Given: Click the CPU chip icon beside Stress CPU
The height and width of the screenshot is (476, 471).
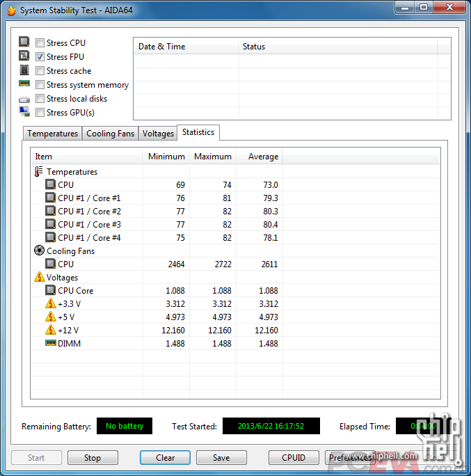Looking at the screenshot, I should (x=24, y=42).
